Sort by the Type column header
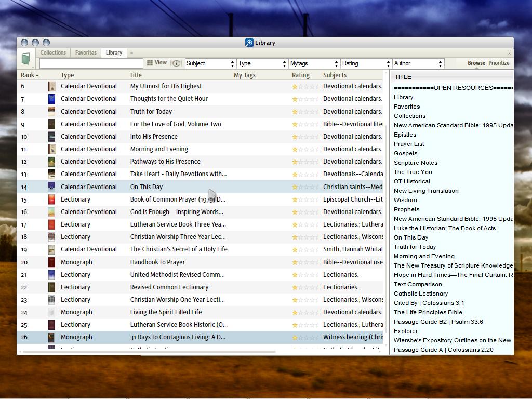Viewport: 532px width, 399px height. click(x=68, y=75)
